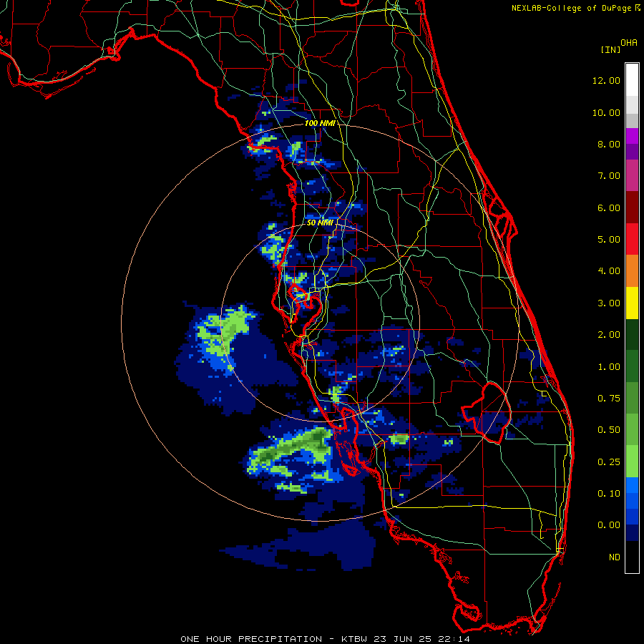Click the 10.00 legend value
The image size is (644, 644).
pos(606,112)
